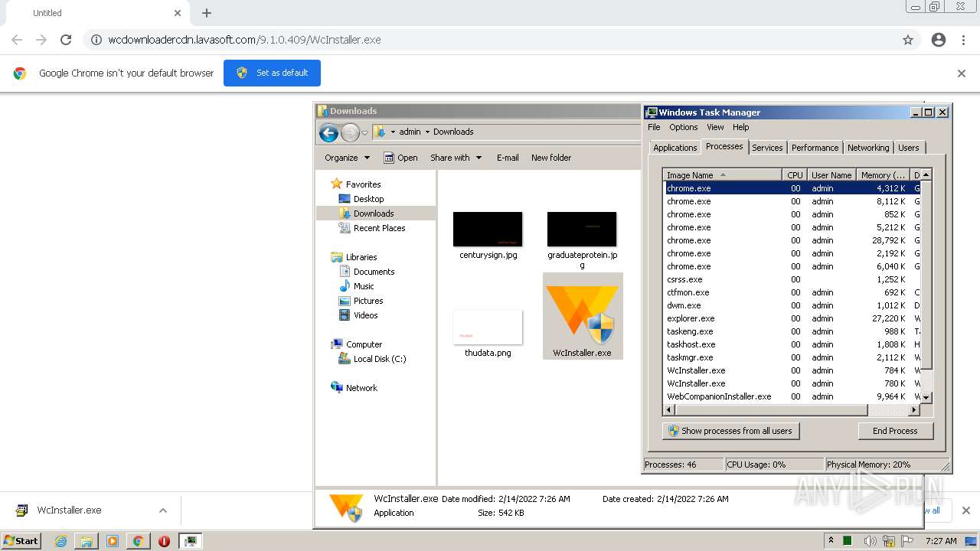Open Windows Explorer taskbar icon

click(87, 541)
